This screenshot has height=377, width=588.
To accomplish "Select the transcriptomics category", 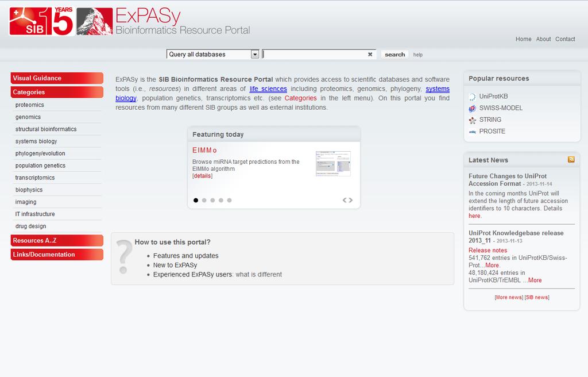I will 35,177.
